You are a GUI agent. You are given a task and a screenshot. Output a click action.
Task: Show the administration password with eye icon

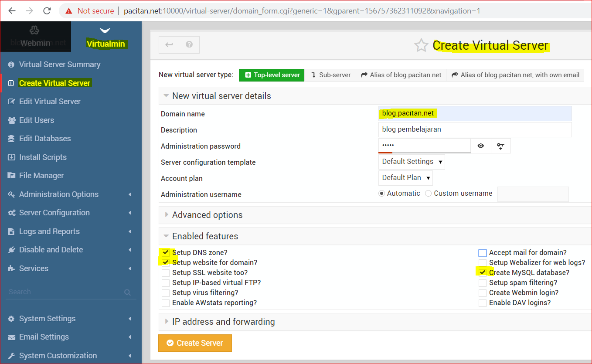[x=481, y=146]
